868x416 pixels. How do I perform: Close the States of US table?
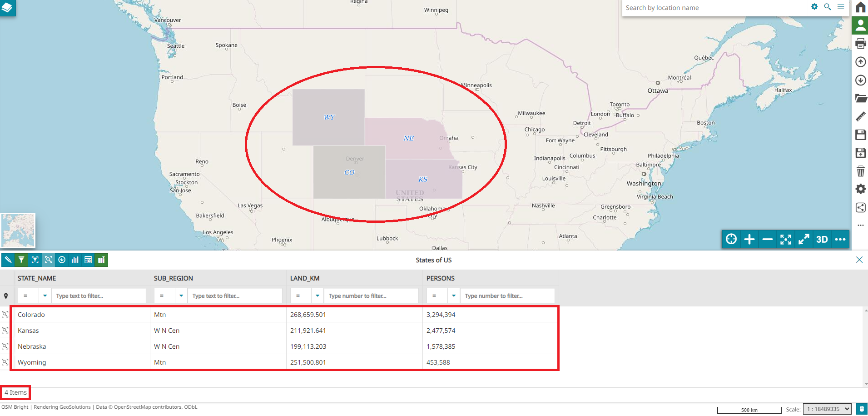pos(859,260)
